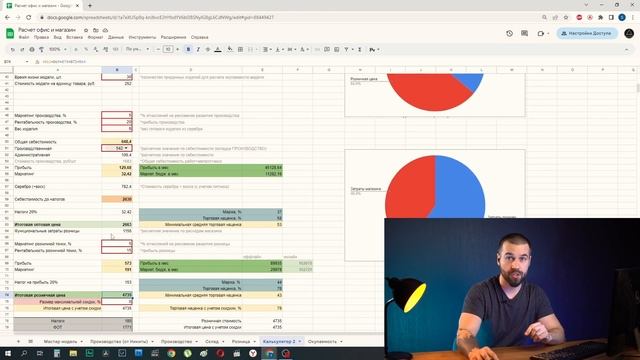Open Калькулятор 2 tab dropdown arrow

[x=300, y=341]
